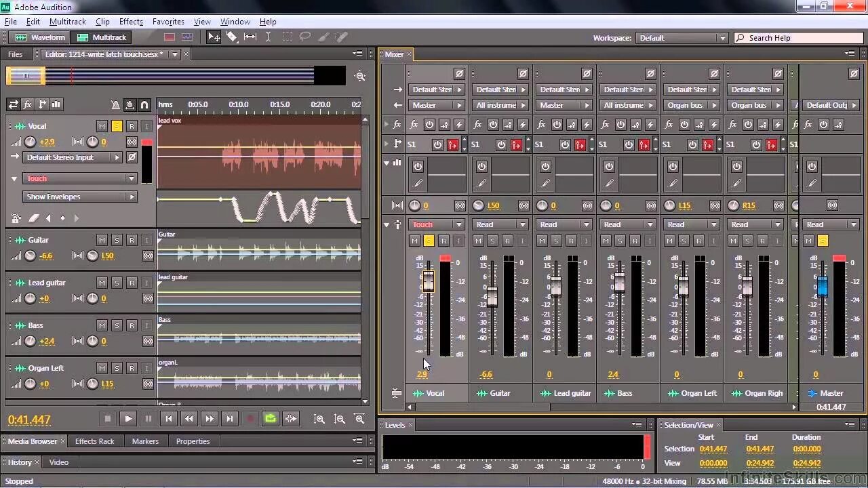The image size is (868, 488).
Task: Select the Move tool in toolbar
Action: point(214,37)
